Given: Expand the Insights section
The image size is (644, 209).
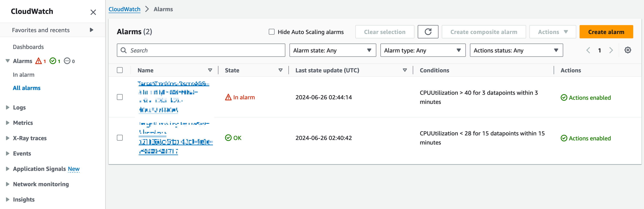Looking at the screenshot, I should pos(8,200).
